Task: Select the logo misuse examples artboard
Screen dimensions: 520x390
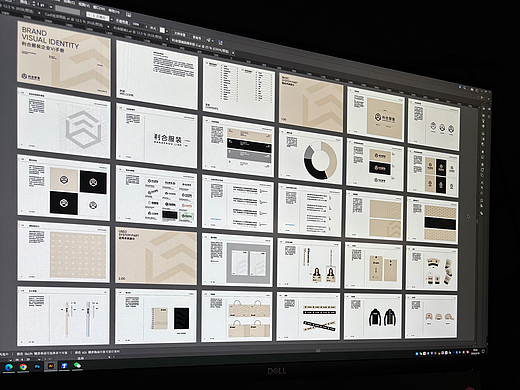Action: tap(156, 196)
